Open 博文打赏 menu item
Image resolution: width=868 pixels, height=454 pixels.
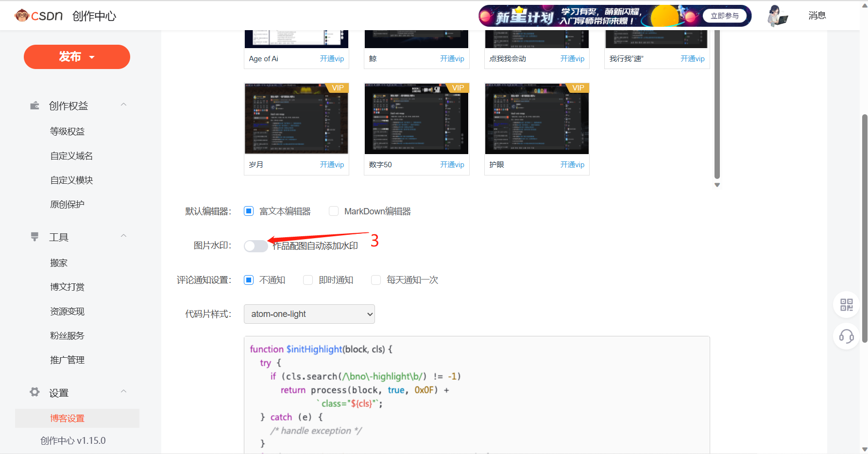[68, 287]
